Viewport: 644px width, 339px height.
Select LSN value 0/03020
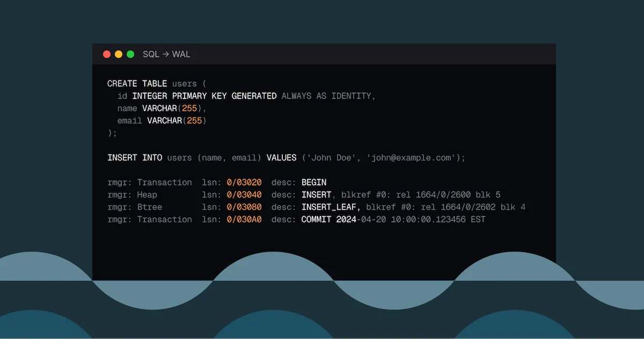coord(244,182)
